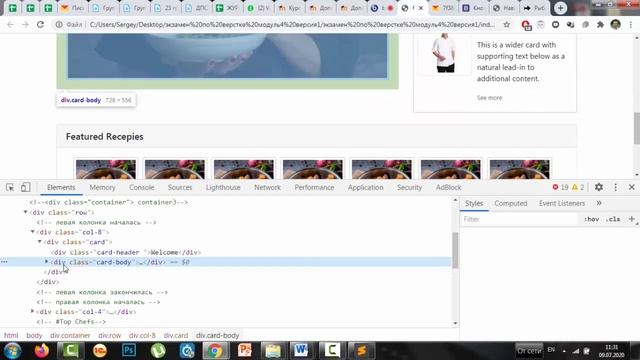The height and width of the screenshot is (360, 640).
Task: Open the AdBlock DevTools tab
Action: [449, 187]
